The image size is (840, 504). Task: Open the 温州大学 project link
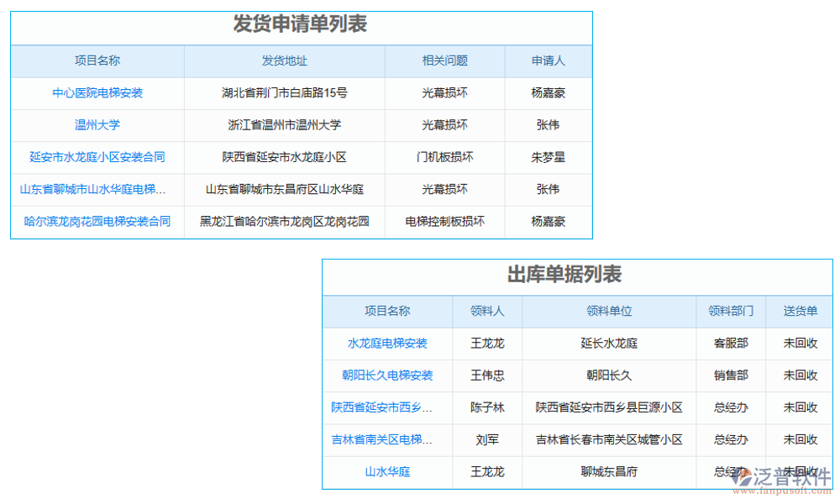pos(97,125)
